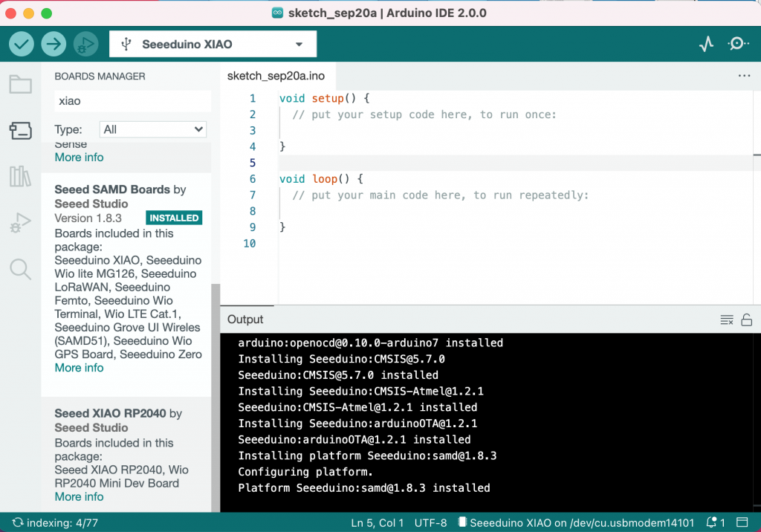Viewport: 761px width, 532px height.
Task: Click the setup comment on line 2
Action: 424,114
